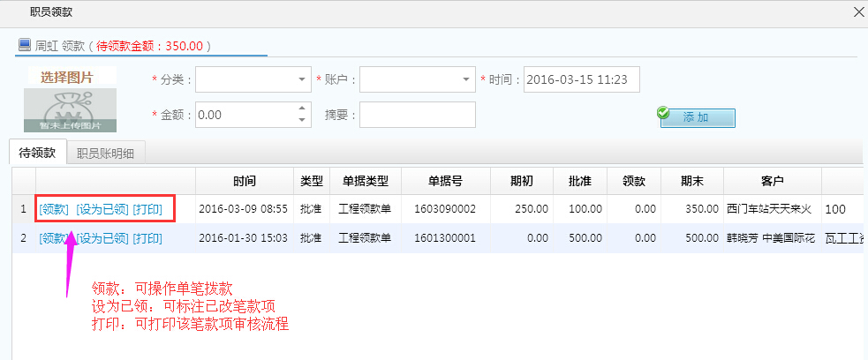This screenshot has width=868, height=360.
Task: Click the 摘要 text field
Action: tap(417, 115)
